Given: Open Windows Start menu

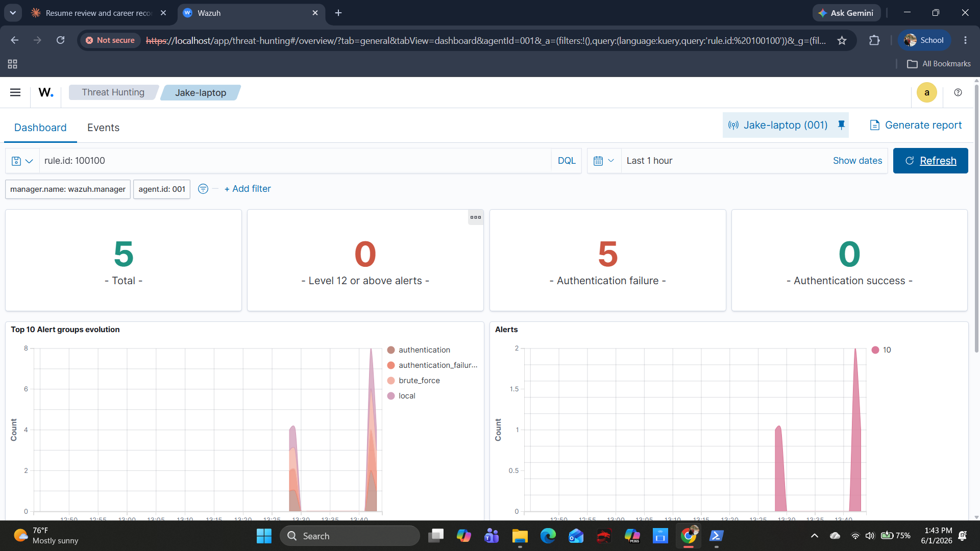Looking at the screenshot, I should click(x=264, y=536).
